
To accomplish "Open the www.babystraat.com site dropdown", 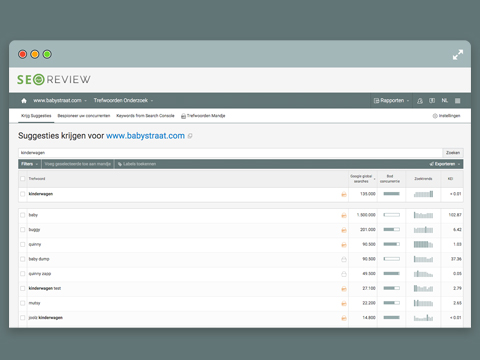I will 60,100.
